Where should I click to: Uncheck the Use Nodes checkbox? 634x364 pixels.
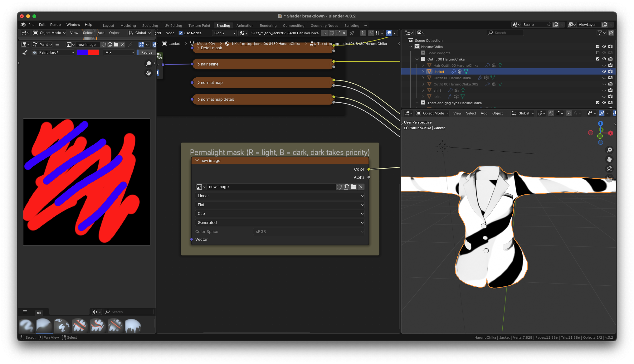point(181,33)
